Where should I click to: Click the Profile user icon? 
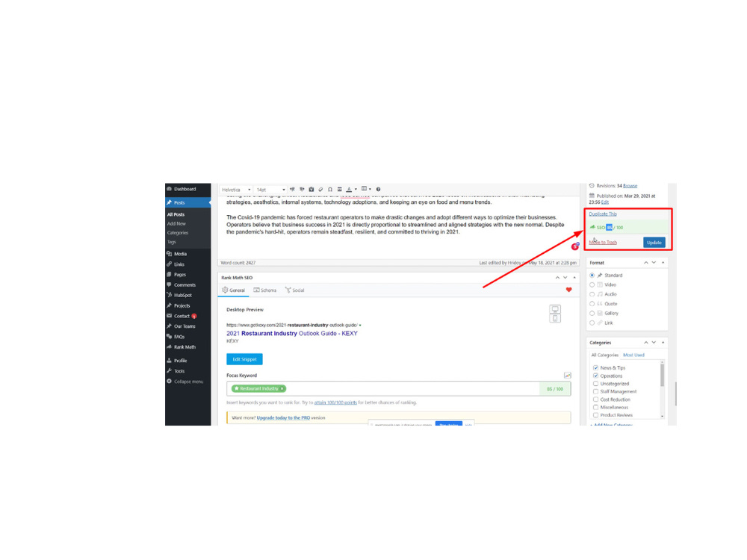(x=169, y=361)
